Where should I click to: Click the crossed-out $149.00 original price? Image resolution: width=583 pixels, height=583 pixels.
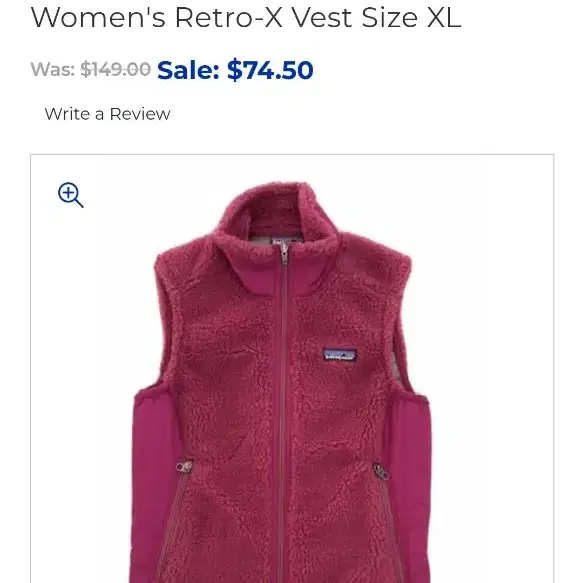[x=116, y=69]
